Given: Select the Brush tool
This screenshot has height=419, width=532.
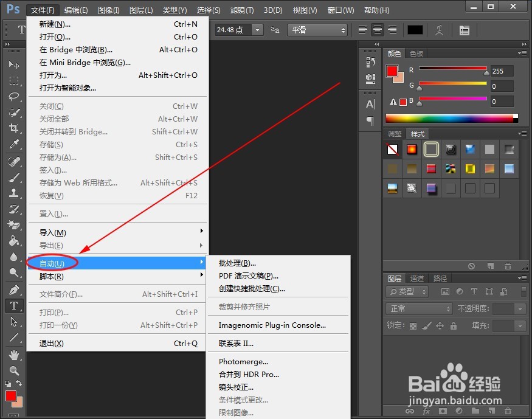Looking at the screenshot, I should [13, 178].
